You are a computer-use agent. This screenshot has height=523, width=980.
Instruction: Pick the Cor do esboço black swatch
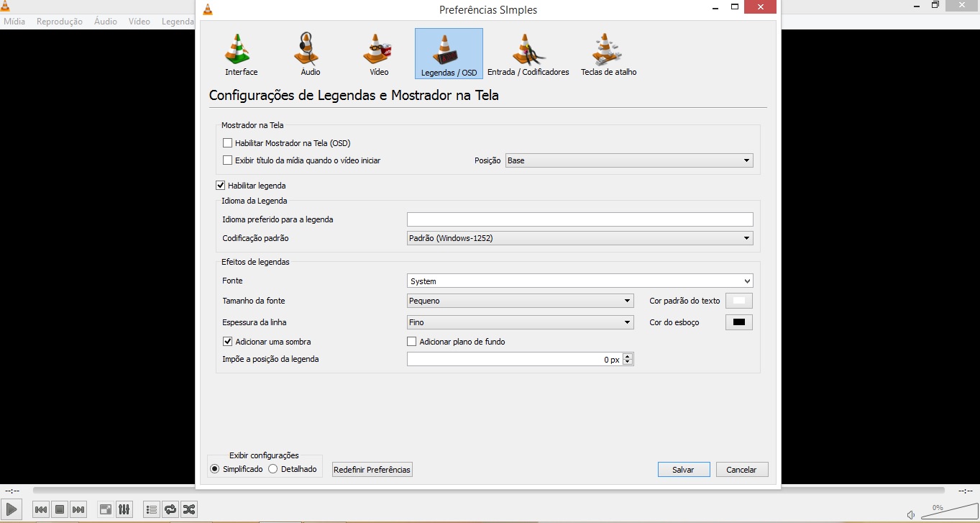[x=738, y=322]
